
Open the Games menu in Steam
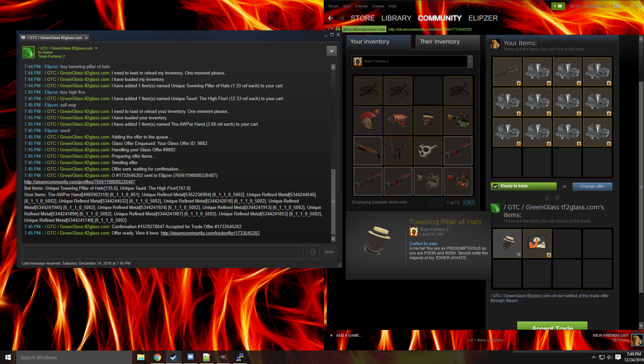(x=378, y=6)
